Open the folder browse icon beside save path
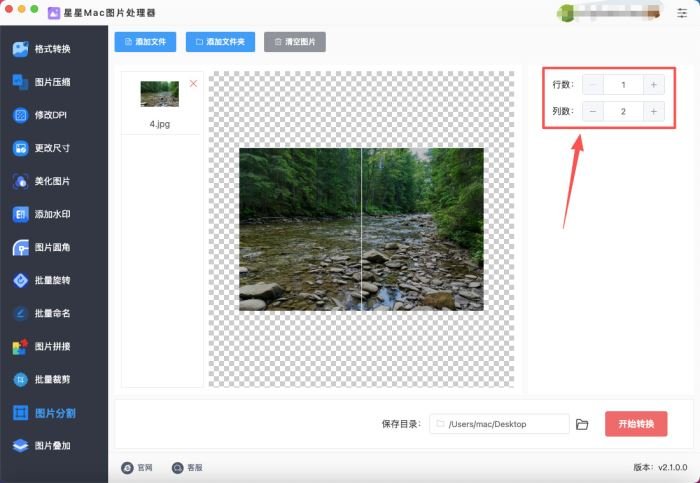Screen dimensions: 700x483 tap(582, 424)
